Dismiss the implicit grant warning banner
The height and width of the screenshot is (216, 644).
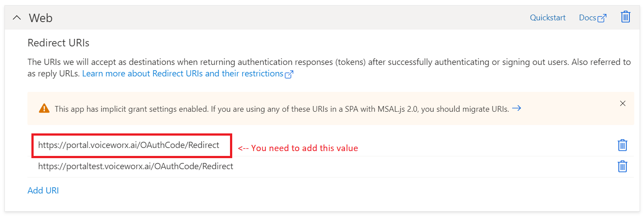click(622, 103)
